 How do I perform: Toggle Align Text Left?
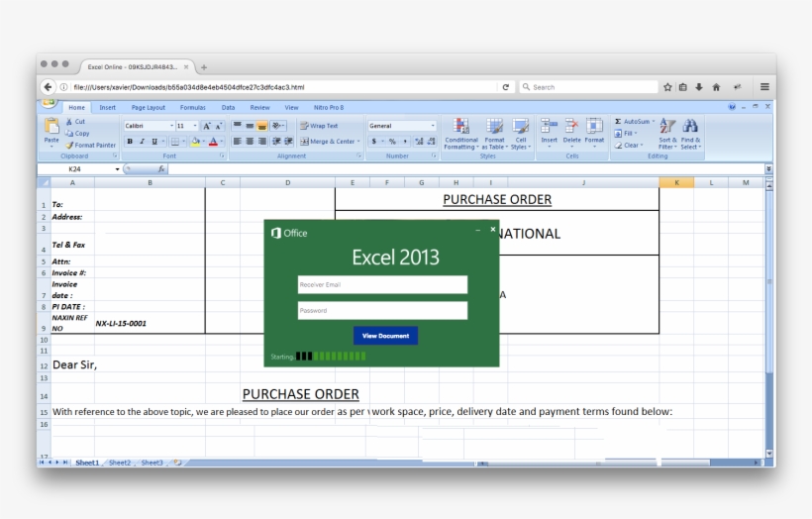(x=238, y=141)
